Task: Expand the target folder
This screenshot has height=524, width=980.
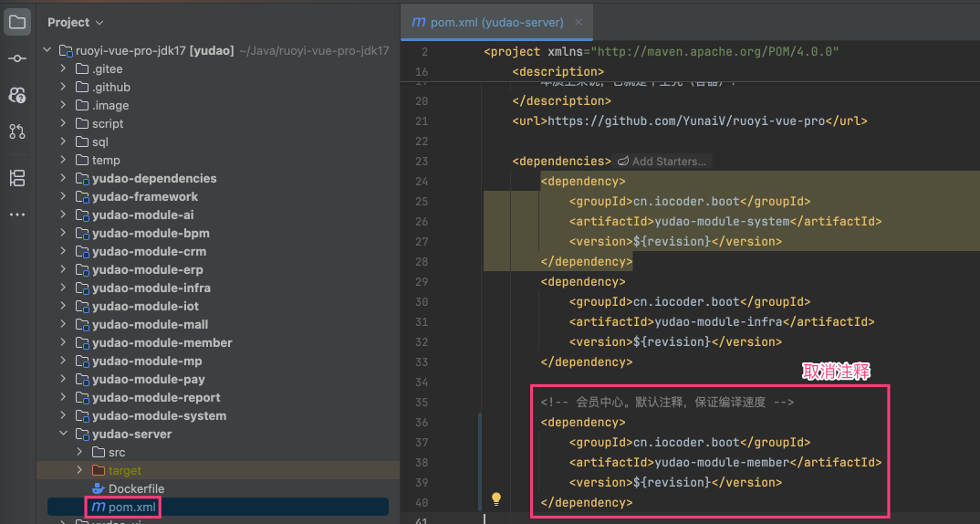Action: (x=79, y=470)
